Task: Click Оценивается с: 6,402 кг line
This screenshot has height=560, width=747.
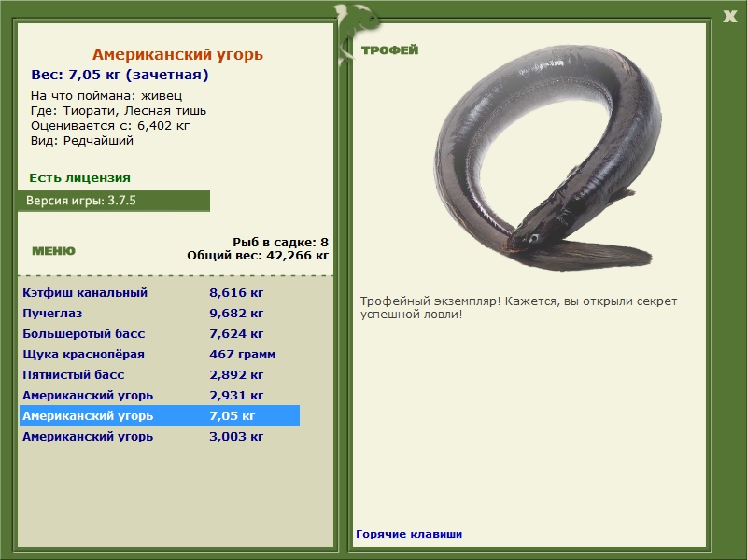Action: (110, 126)
